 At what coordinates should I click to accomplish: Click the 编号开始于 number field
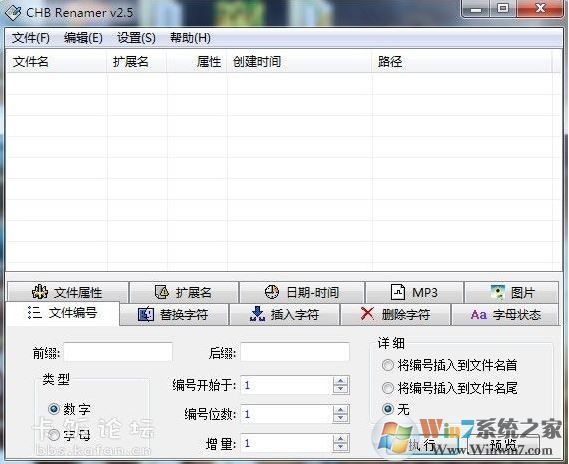click(287, 385)
